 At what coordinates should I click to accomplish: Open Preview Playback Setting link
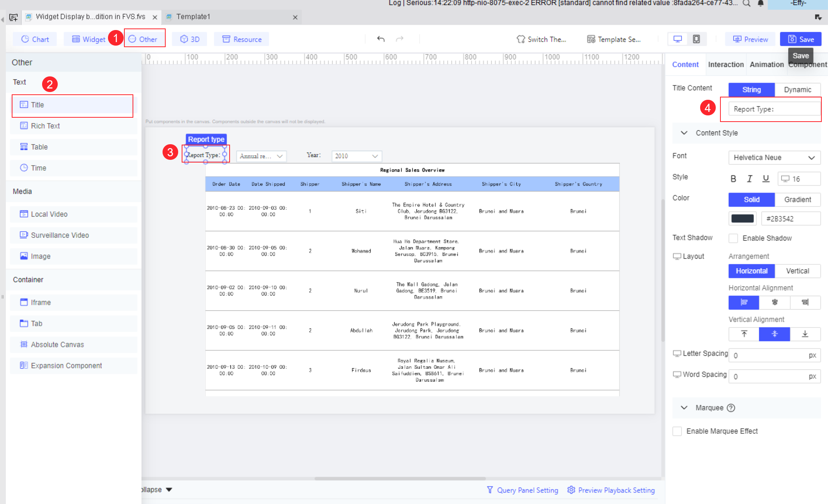611,490
